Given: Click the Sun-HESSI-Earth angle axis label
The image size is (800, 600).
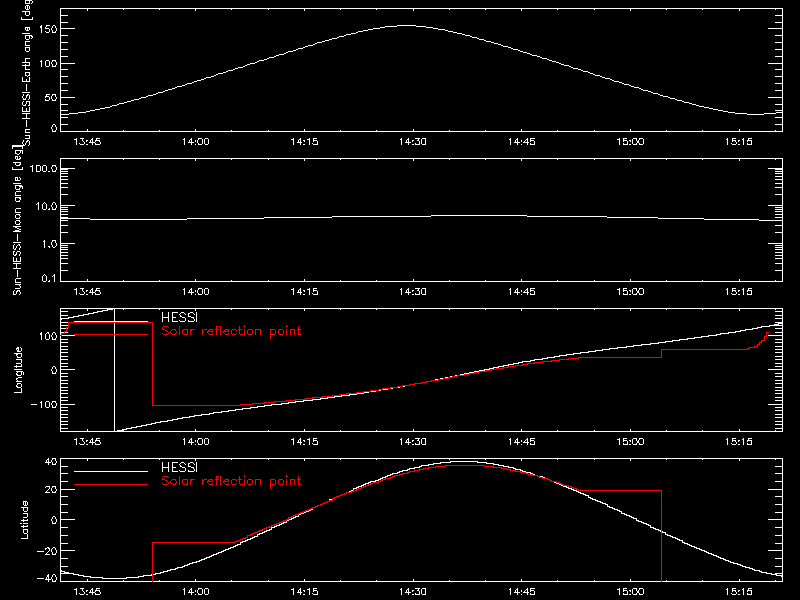Looking at the screenshot, I should (28, 73).
